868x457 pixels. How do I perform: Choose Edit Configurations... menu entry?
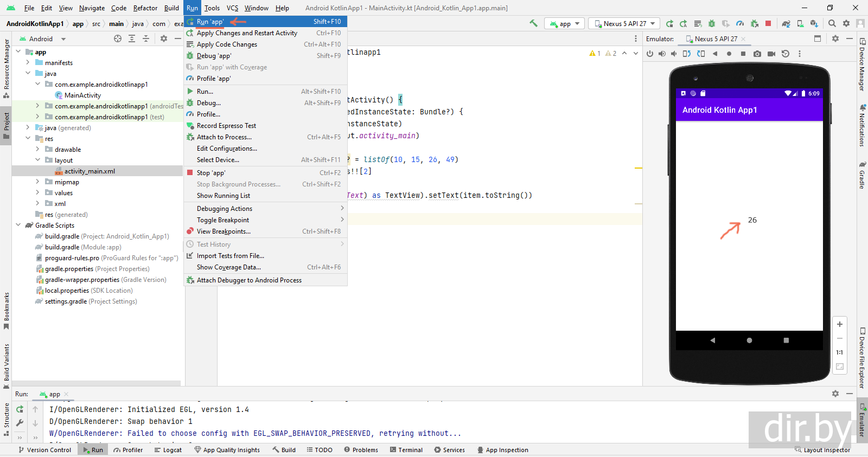coord(227,149)
